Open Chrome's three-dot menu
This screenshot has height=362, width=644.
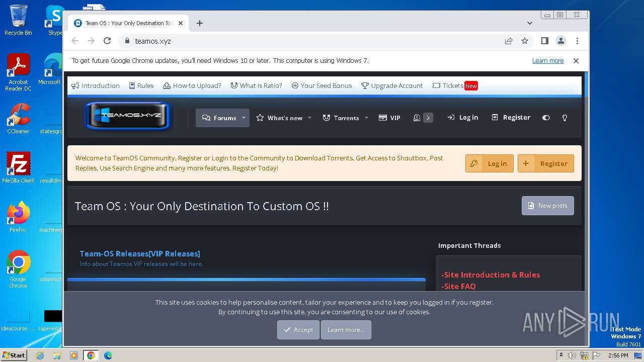point(577,41)
